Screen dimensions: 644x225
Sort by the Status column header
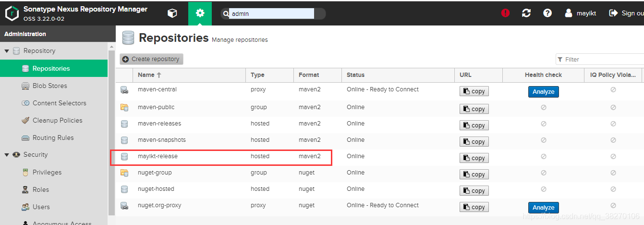click(398, 75)
